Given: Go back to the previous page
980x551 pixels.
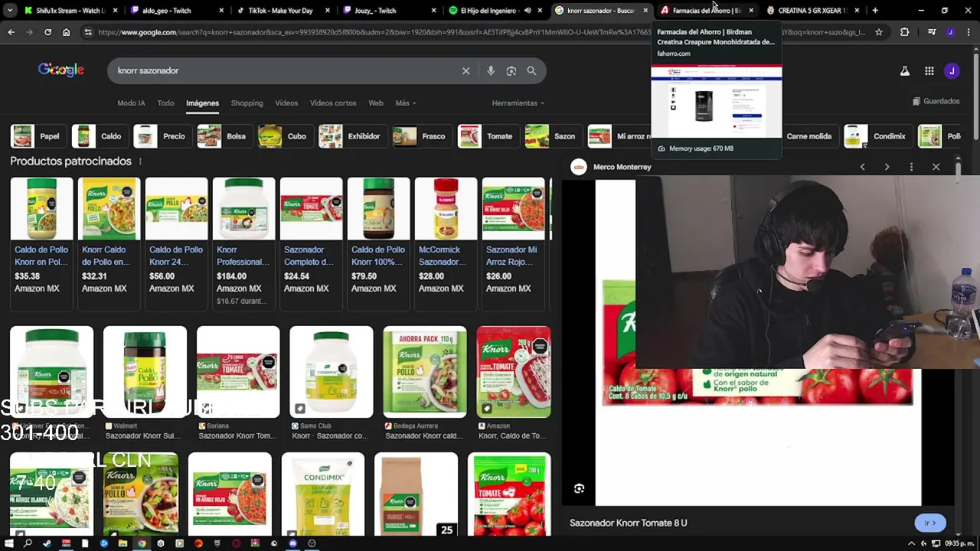Looking at the screenshot, I should coord(11,32).
